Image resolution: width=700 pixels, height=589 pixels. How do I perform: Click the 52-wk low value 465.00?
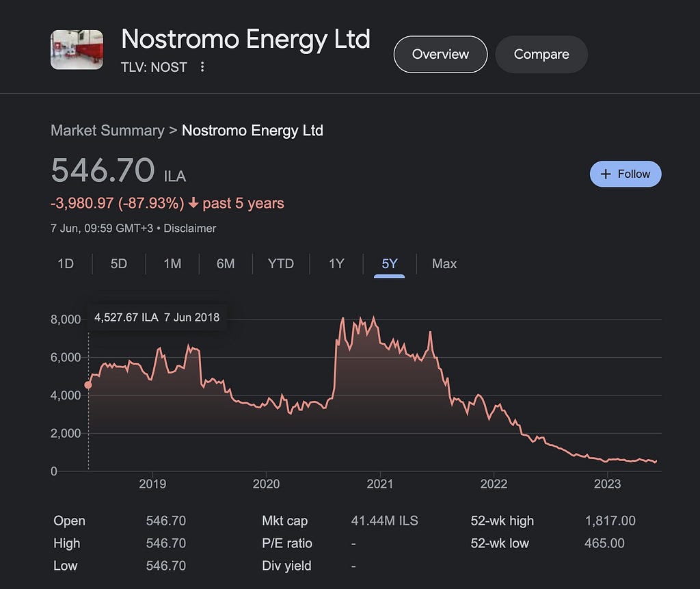click(604, 543)
